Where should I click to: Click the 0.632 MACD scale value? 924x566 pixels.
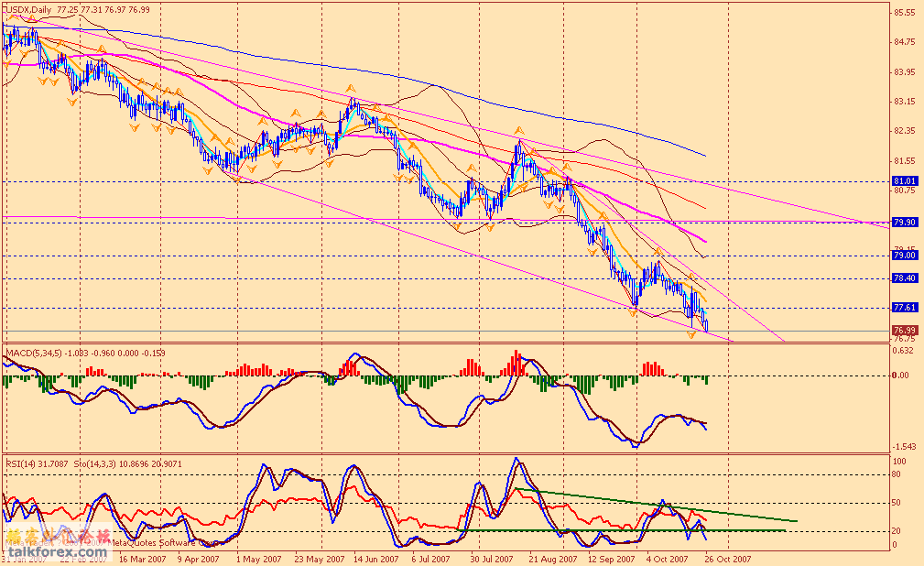coord(903,349)
